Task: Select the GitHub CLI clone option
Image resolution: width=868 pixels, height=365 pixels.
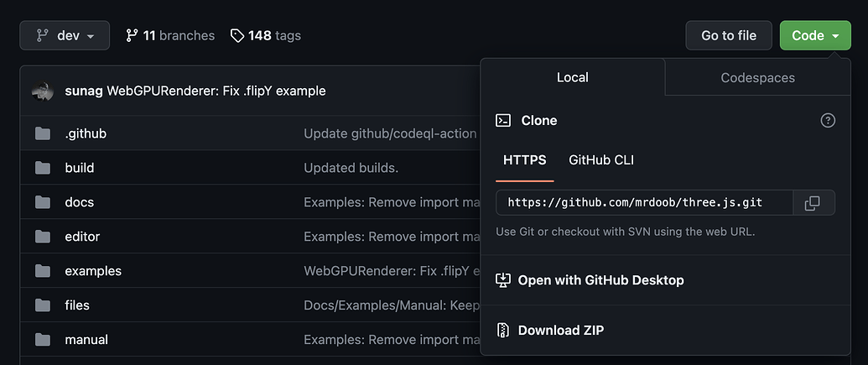Action: pyautogui.click(x=601, y=159)
